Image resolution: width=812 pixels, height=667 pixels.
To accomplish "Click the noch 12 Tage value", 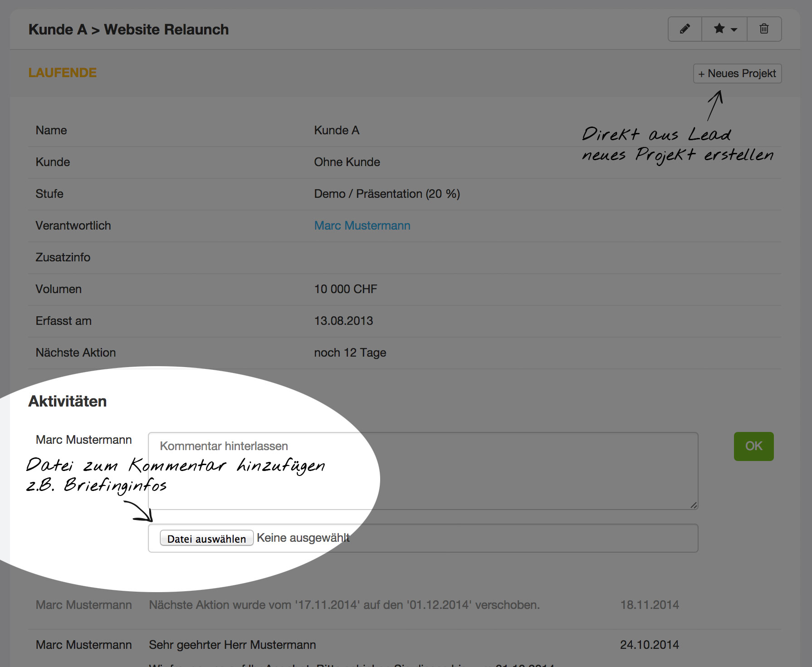I will (x=350, y=353).
